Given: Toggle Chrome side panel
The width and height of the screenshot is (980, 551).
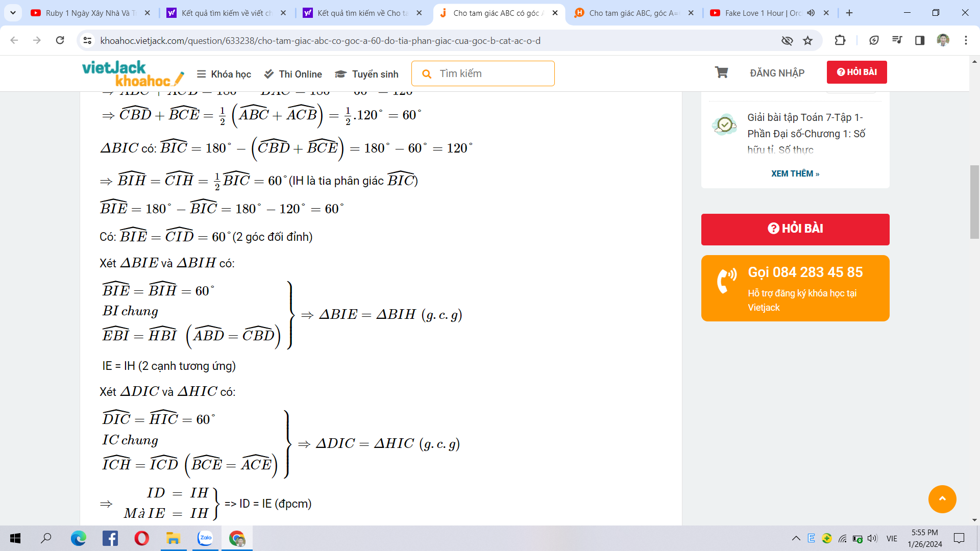Looking at the screenshot, I should coord(920,41).
